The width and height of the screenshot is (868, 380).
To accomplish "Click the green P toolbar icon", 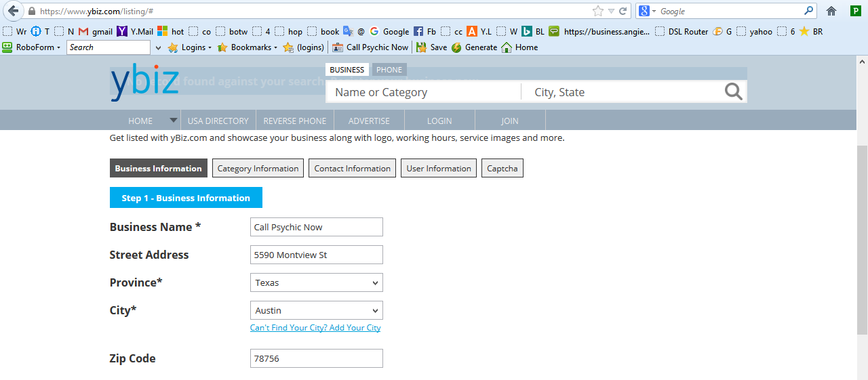I will point(855,11).
